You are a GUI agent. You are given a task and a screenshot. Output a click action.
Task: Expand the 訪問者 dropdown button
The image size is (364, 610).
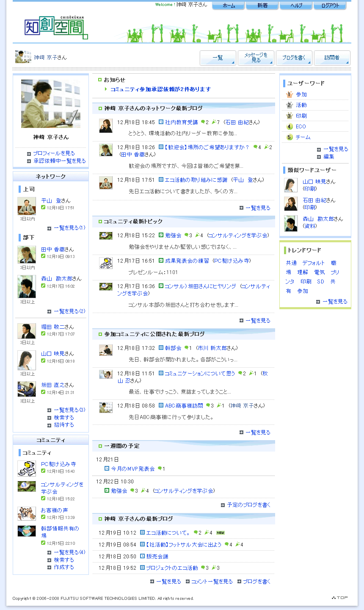pos(332,58)
